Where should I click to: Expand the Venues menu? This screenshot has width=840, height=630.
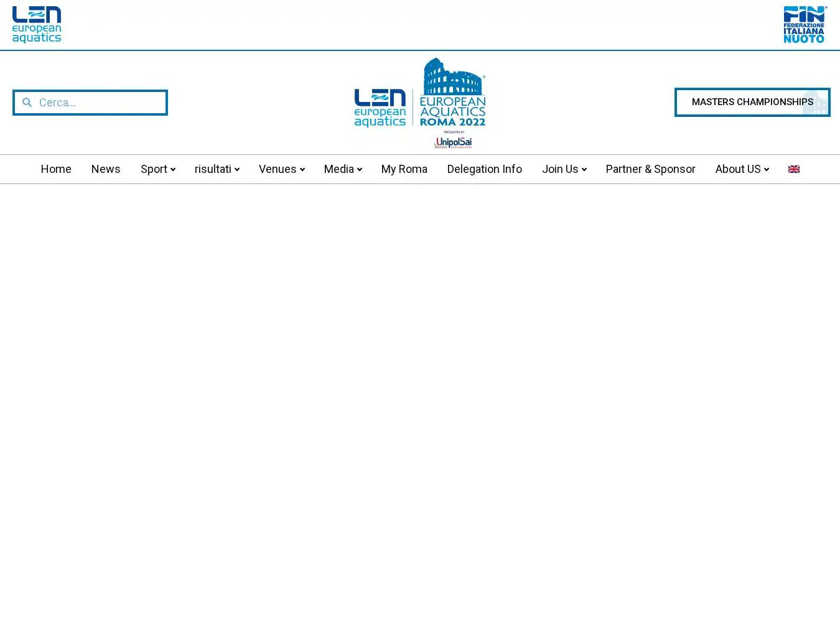pos(281,169)
